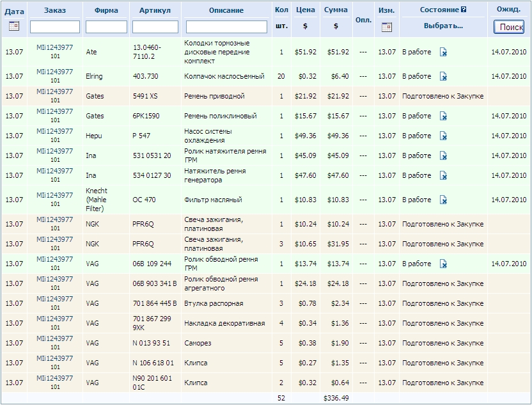Open order MIi1243977 in the Hepu row

[54, 131]
